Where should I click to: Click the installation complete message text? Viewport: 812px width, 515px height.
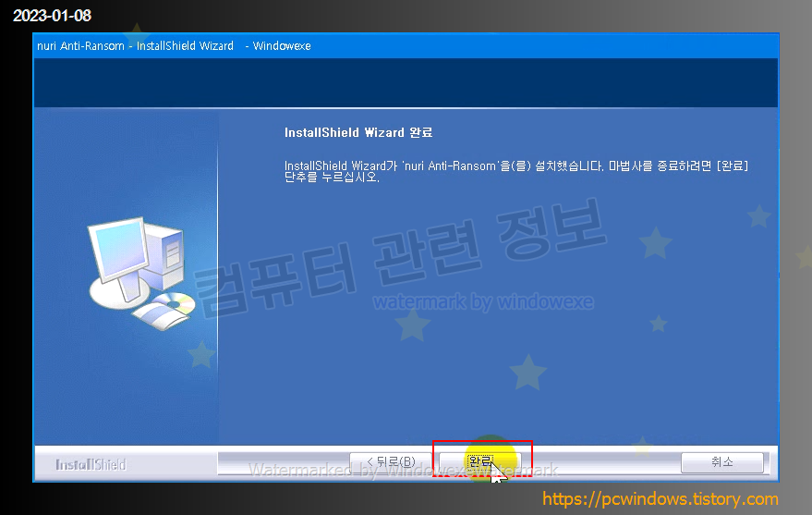(515, 171)
